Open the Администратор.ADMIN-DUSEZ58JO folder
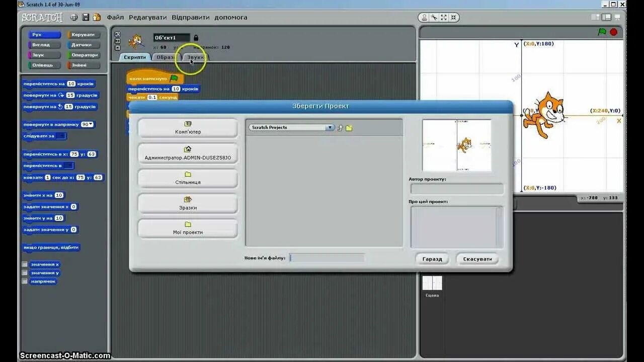The height and width of the screenshot is (362, 644). pos(188,153)
